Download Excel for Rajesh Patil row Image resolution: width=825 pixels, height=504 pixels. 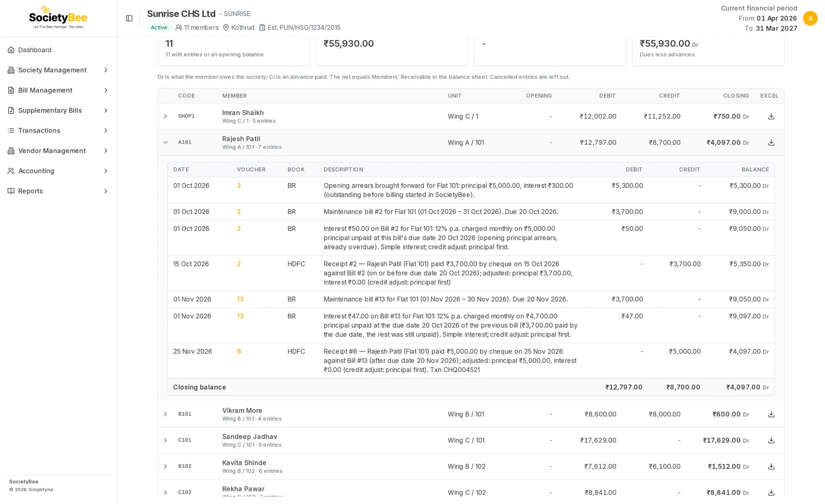point(771,143)
